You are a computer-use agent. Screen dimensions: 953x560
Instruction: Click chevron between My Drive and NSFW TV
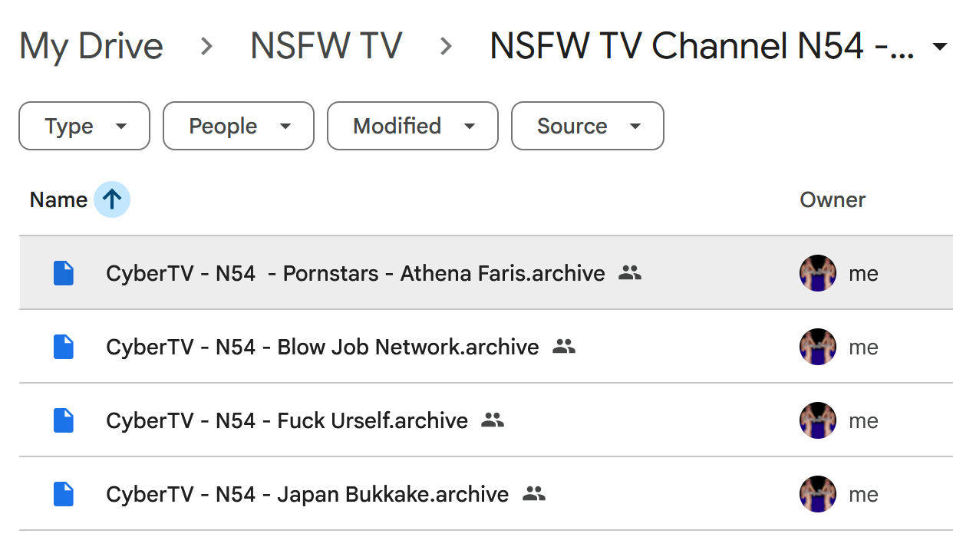206,48
